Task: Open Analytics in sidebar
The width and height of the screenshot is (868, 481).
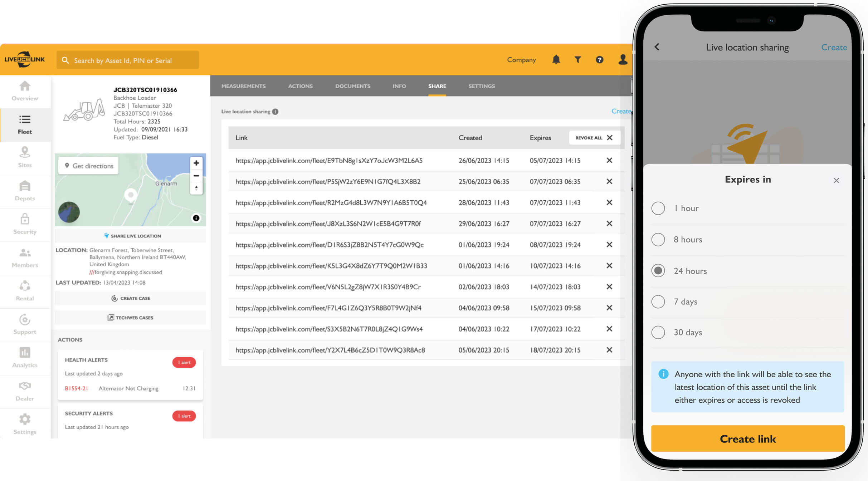Action: [x=25, y=358]
